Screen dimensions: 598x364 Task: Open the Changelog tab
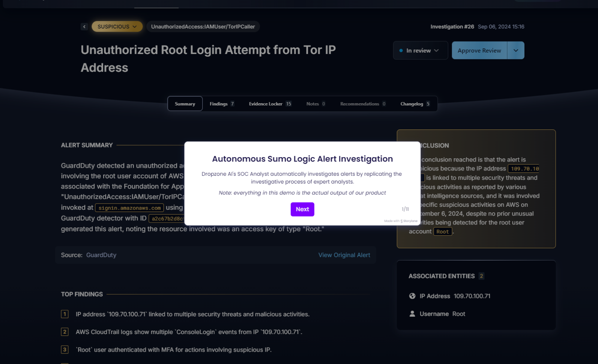[415, 104]
